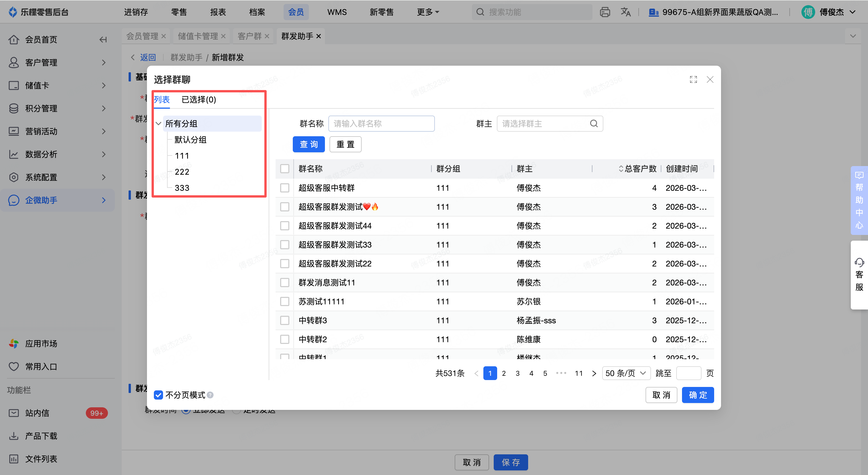
Task: Click the 查询 button
Action: (308, 144)
